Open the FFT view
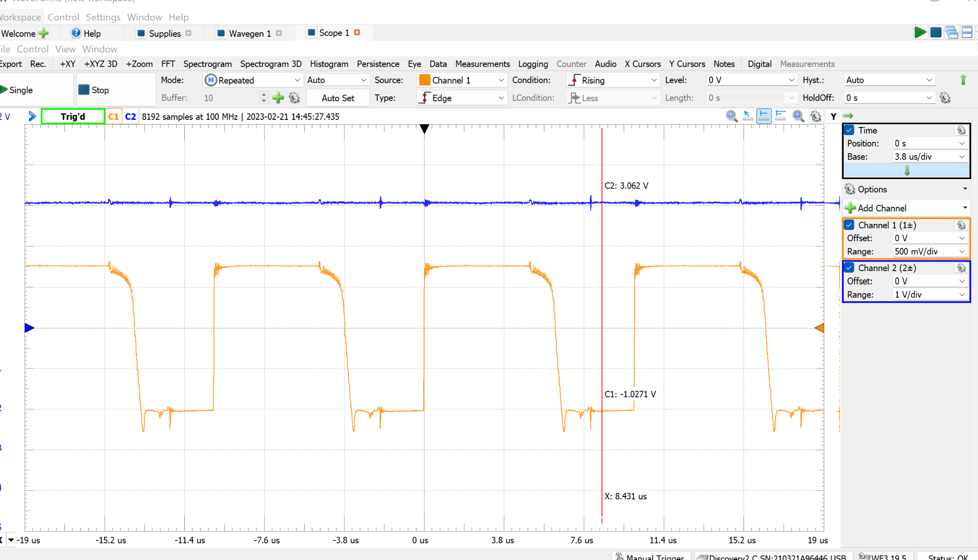 pyautogui.click(x=168, y=64)
